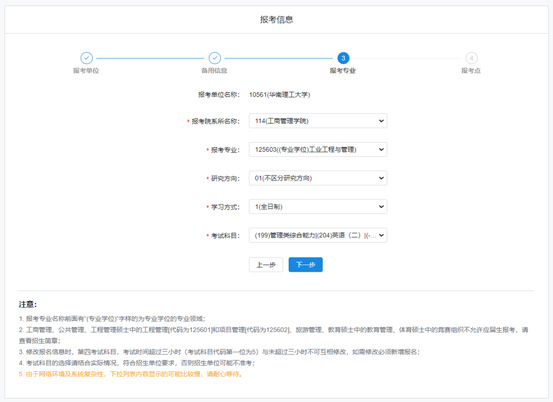Click the 10561(华南理工大学) unit name text
The height and width of the screenshot is (402, 553).
click(x=280, y=95)
